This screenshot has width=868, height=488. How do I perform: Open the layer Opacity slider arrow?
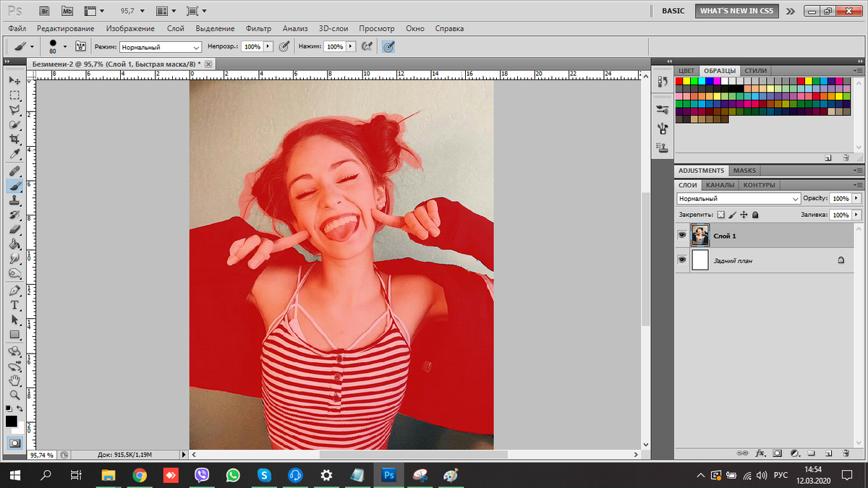(857, 198)
